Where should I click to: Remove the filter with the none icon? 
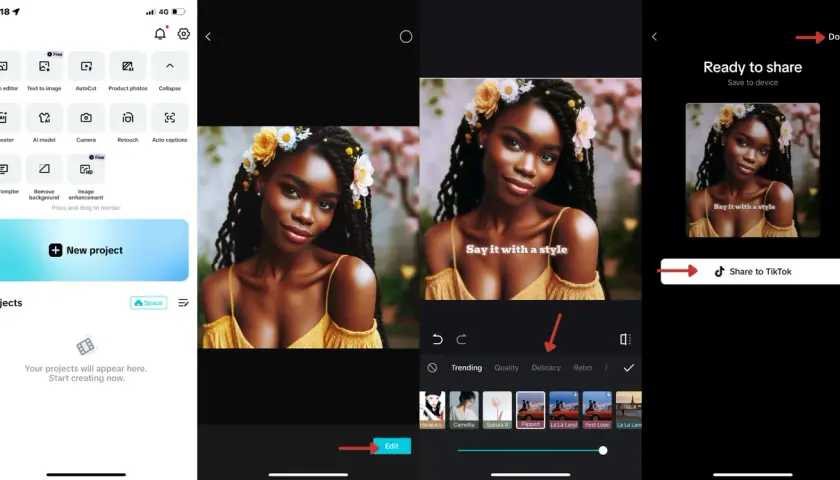tap(432, 368)
